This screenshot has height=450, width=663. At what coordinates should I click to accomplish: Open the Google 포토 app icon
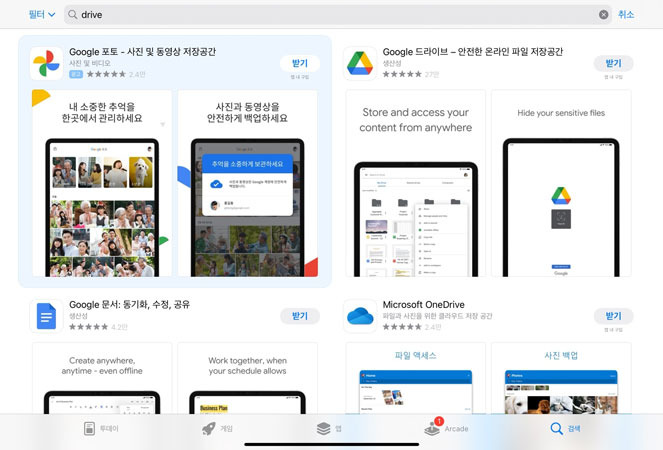tap(47, 63)
